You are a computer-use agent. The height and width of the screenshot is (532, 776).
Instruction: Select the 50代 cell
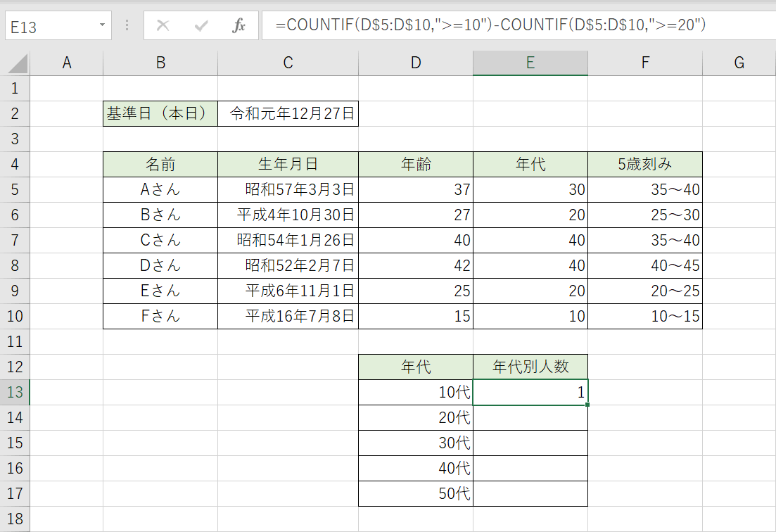pyautogui.click(x=415, y=493)
